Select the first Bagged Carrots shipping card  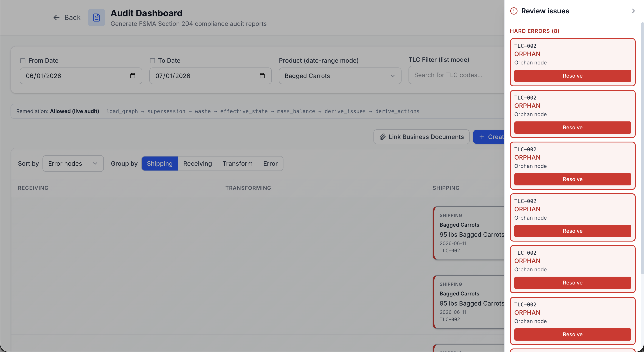(469, 233)
